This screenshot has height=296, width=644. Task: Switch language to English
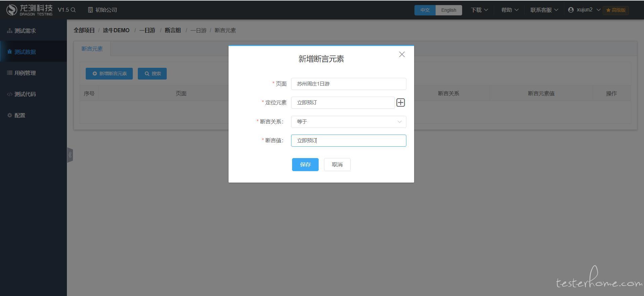[x=449, y=10]
